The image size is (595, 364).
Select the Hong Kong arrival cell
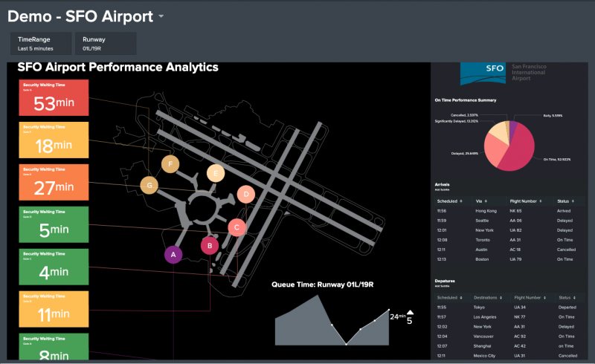pyautogui.click(x=486, y=211)
